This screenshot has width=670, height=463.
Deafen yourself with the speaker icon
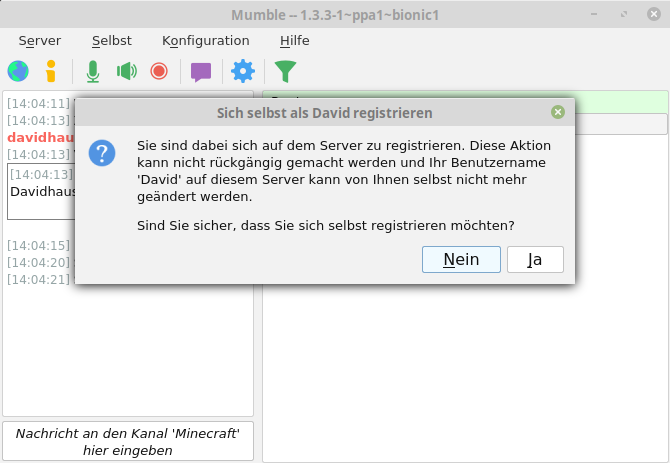(x=126, y=71)
